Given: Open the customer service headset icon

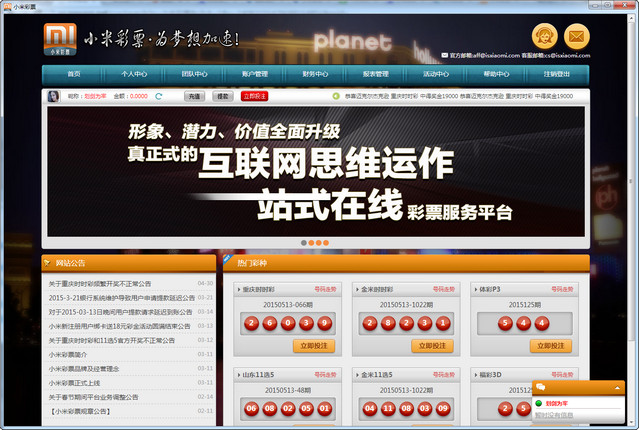Looking at the screenshot, I should click(544, 36).
